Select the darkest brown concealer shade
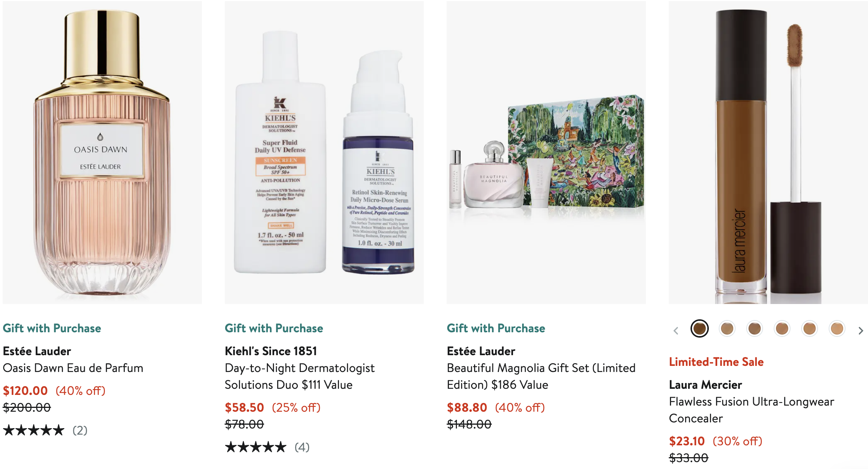 (x=700, y=328)
